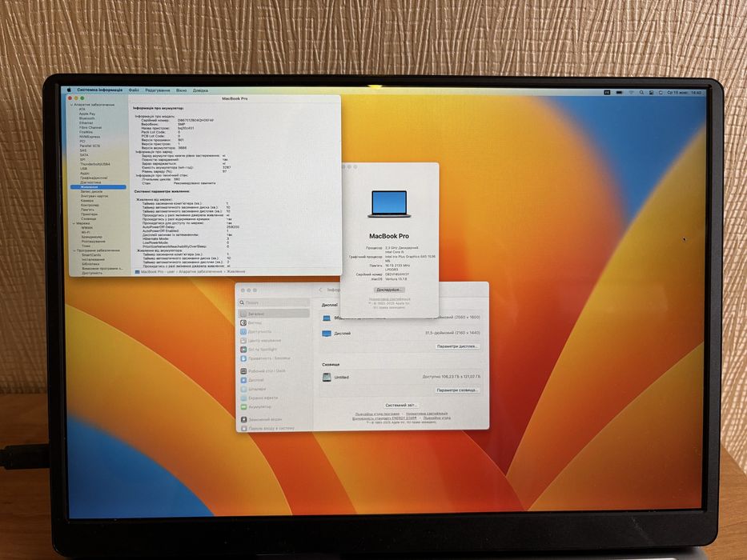The image size is (747, 560).
Task: Click the Параметри сховища… button
Action: 457,390
